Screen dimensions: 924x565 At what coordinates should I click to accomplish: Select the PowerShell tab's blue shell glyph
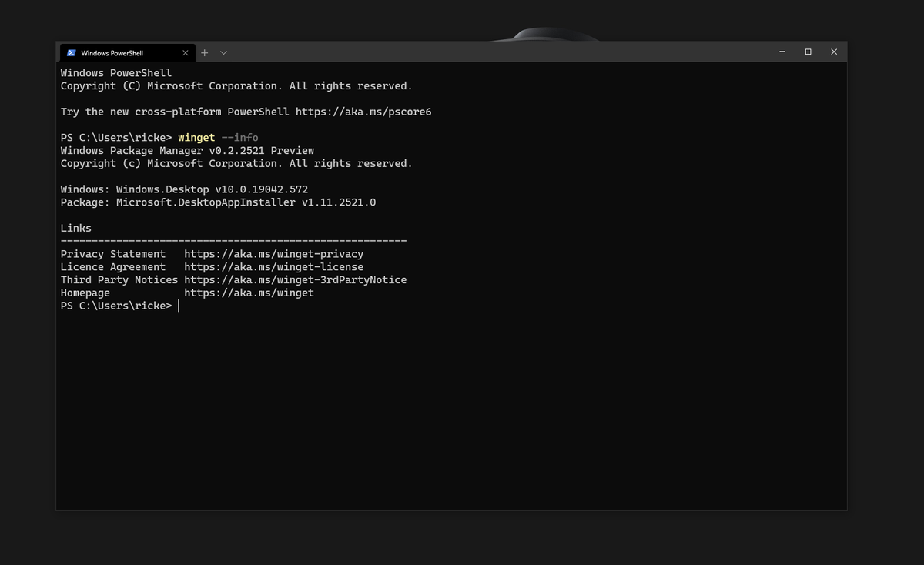click(71, 52)
